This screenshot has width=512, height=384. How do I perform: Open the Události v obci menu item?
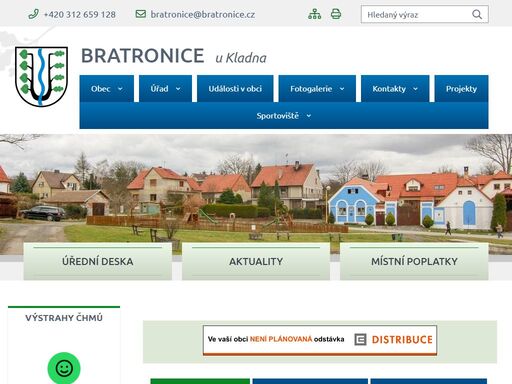click(x=235, y=89)
